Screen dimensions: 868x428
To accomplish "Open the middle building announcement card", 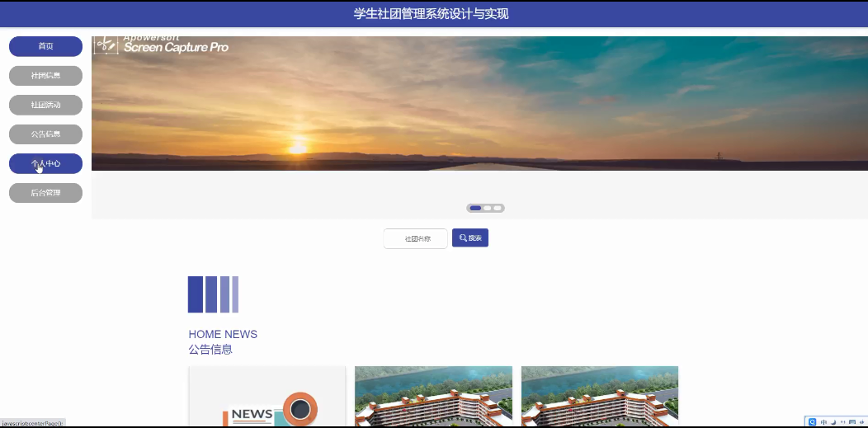I will click(x=433, y=396).
